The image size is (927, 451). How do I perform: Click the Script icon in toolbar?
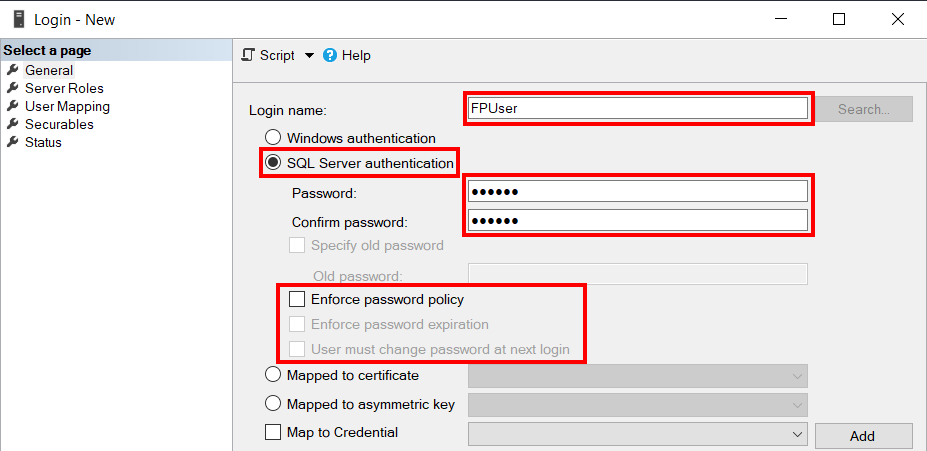pyautogui.click(x=248, y=55)
